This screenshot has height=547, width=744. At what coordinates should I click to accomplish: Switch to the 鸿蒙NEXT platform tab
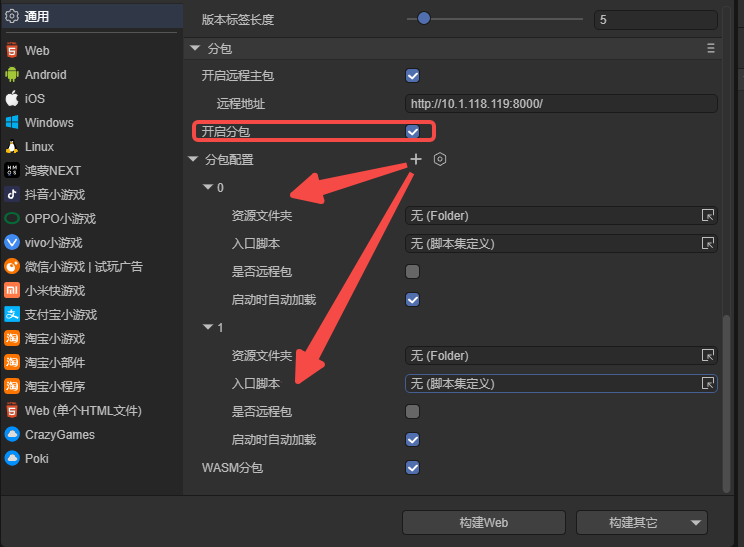pos(52,171)
